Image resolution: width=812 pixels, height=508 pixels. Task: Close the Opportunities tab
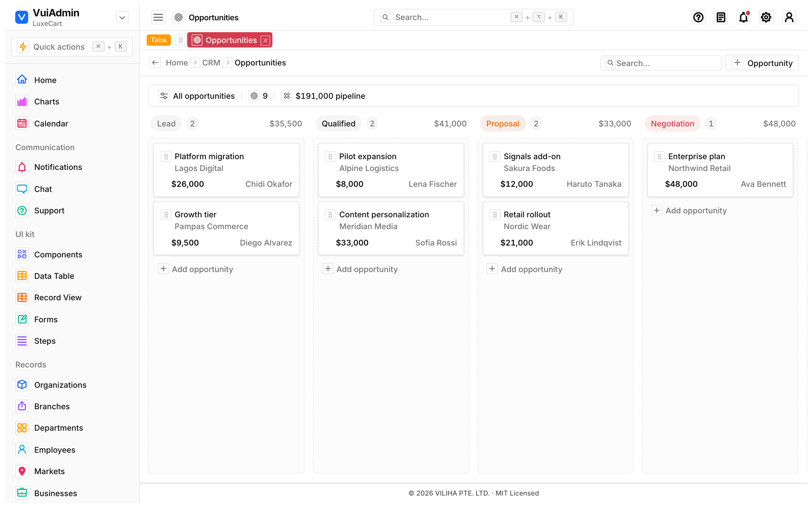pos(265,40)
